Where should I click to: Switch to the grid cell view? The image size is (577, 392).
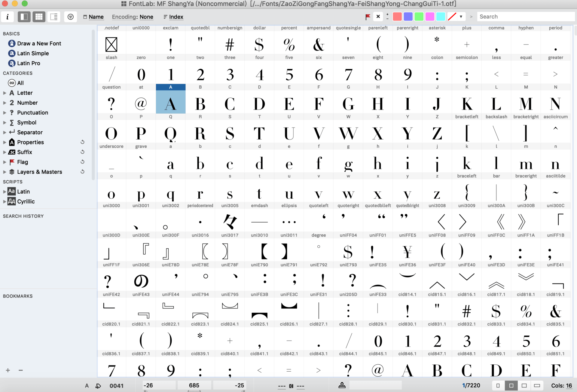coord(39,17)
